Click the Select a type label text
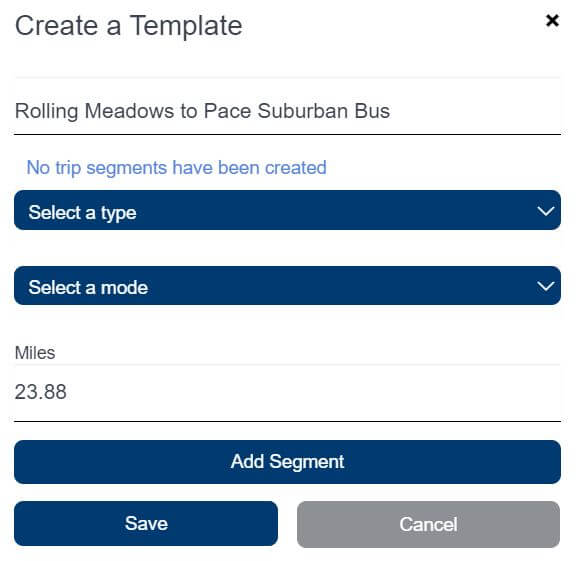The height and width of the screenshot is (561, 576). coord(82,213)
